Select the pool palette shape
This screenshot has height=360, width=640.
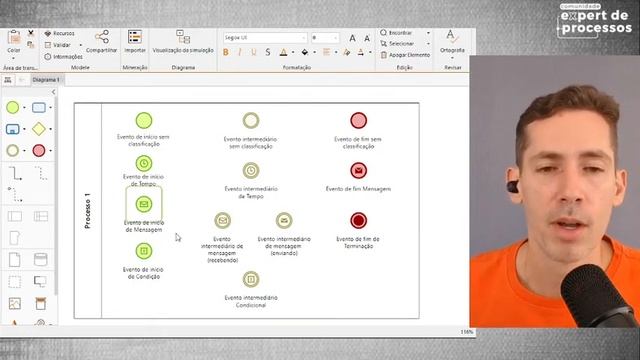pyautogui.click(x=15, y=216)
